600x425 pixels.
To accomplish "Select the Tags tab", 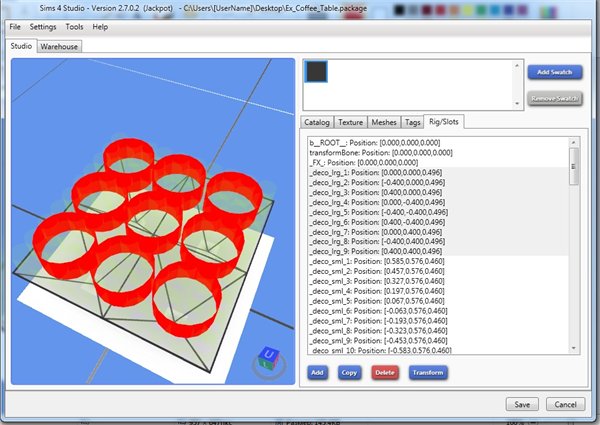I will point(413,122).
